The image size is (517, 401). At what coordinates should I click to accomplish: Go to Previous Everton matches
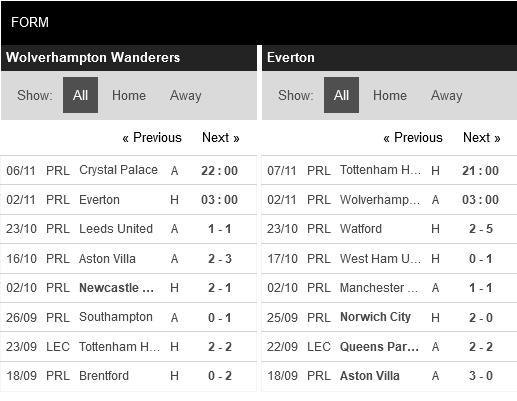pyautogui.click(x=413, y=137)
